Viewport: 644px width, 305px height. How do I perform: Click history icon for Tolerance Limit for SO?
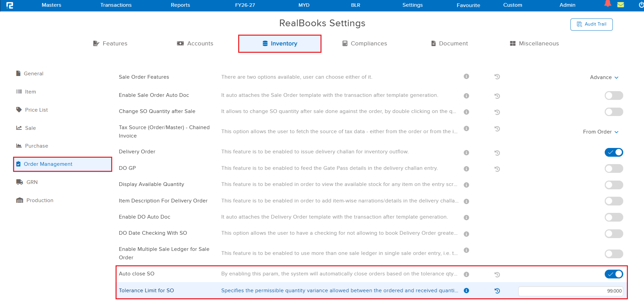[x=497, y=291]
